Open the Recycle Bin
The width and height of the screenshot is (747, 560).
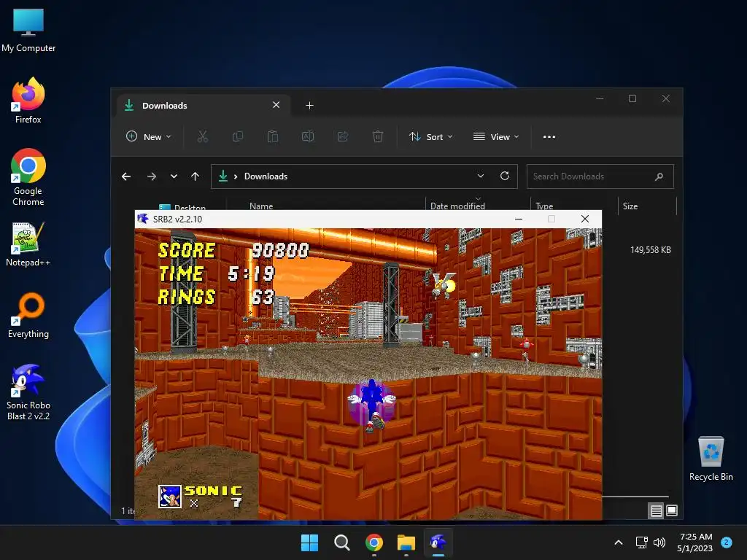tap(711, 459)
